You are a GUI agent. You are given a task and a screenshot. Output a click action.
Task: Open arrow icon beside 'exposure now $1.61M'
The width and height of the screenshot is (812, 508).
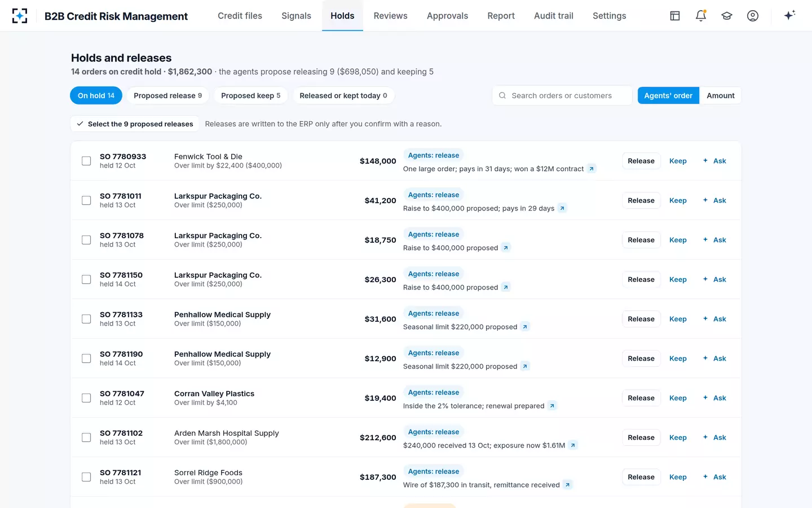573,445
